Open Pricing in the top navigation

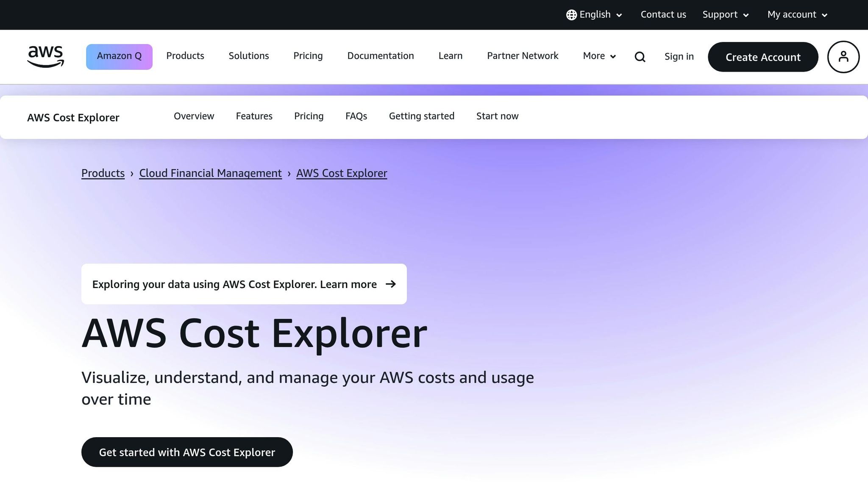coord(308,56)
